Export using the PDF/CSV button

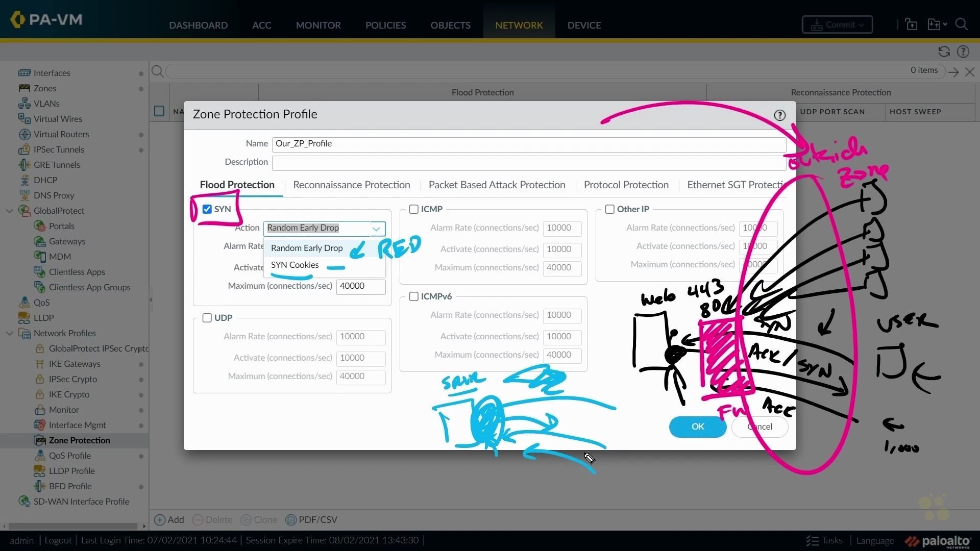312,520
